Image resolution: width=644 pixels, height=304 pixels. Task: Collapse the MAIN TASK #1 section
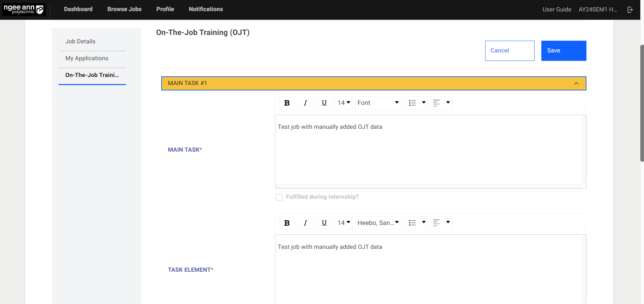pos(576,83)
